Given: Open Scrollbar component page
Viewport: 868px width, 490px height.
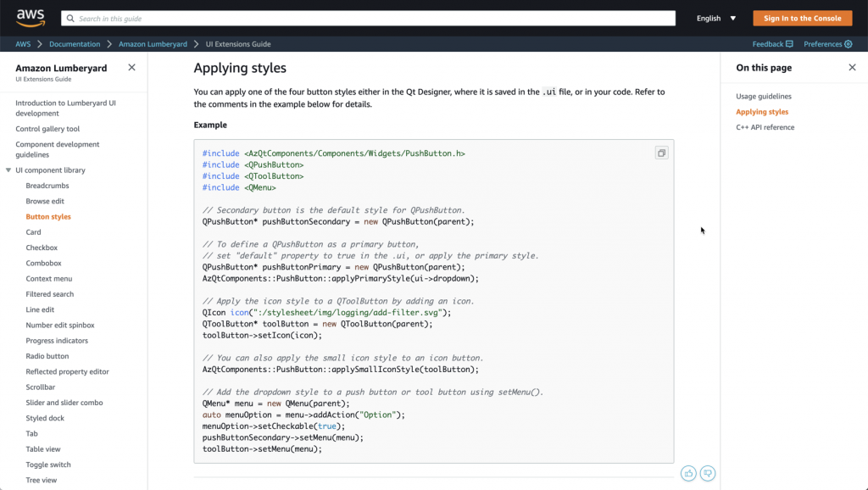Looking at the screenshot, I should click(x=41, y=387).
